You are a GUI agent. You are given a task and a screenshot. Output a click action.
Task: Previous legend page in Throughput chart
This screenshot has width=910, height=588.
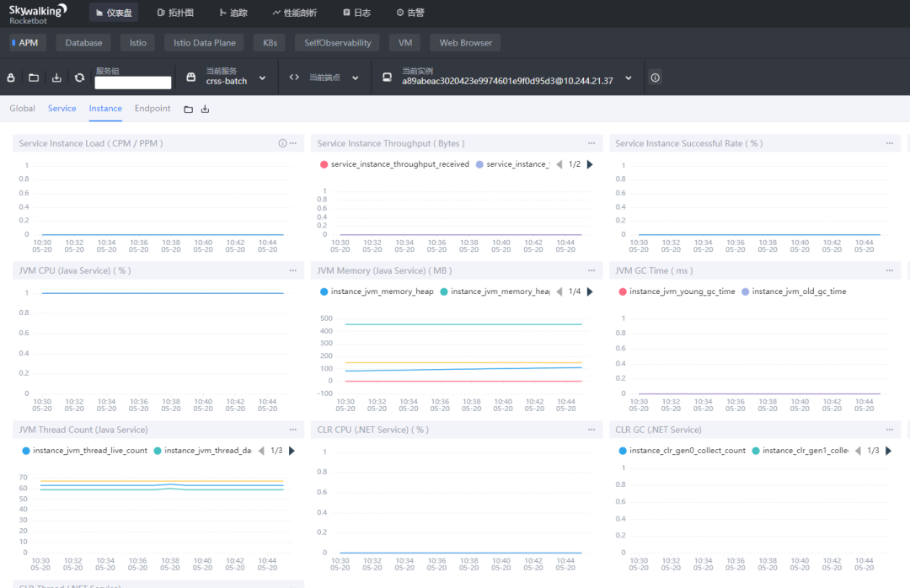559,164
